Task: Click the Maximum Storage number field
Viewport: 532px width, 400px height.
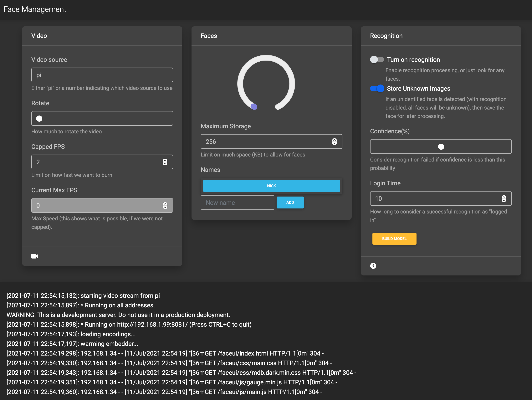Action: click(265, 142)
